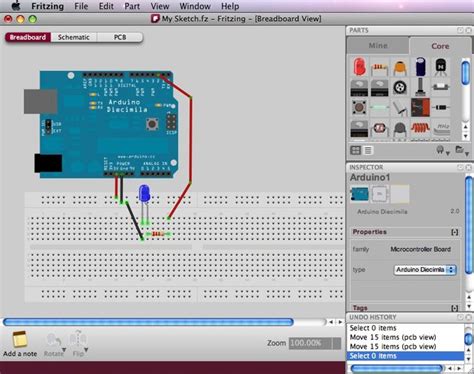This screenshot has width=474, height=374.
Task: Open the Arduino type dropdown
Action: tap(425, 269)
